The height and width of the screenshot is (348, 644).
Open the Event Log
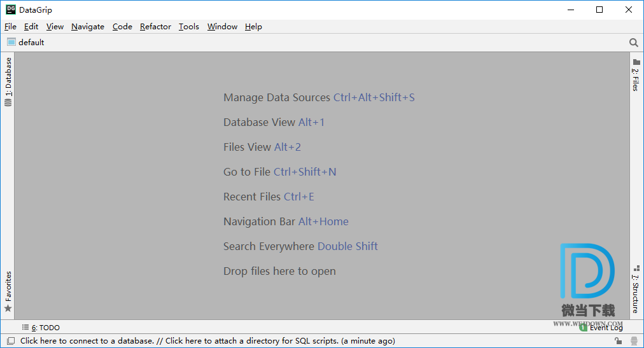click(606, 328)
